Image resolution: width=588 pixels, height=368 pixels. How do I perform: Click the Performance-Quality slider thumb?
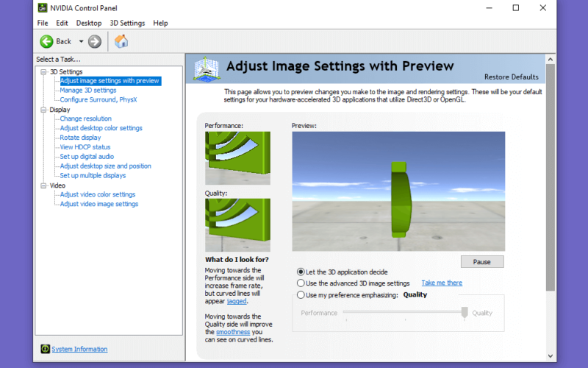click(465, 312)
